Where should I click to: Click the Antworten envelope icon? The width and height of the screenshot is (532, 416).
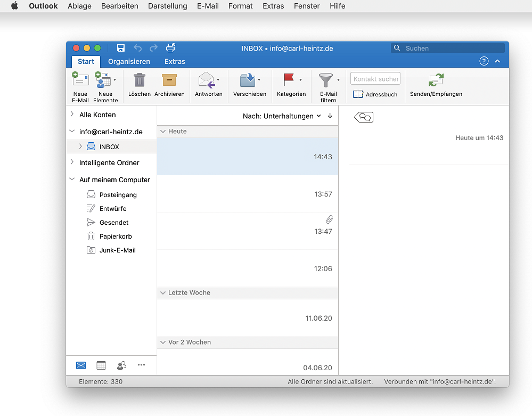click(x=207, y=80)
